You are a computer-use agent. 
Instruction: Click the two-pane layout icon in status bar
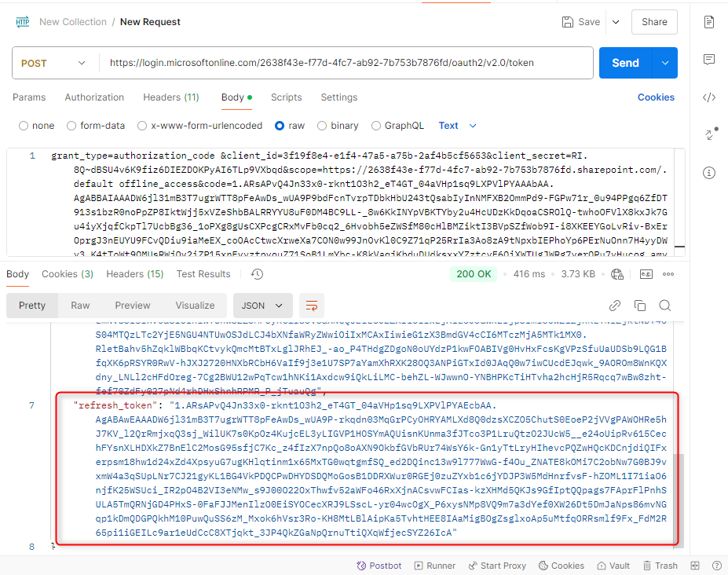pos(695,566)
